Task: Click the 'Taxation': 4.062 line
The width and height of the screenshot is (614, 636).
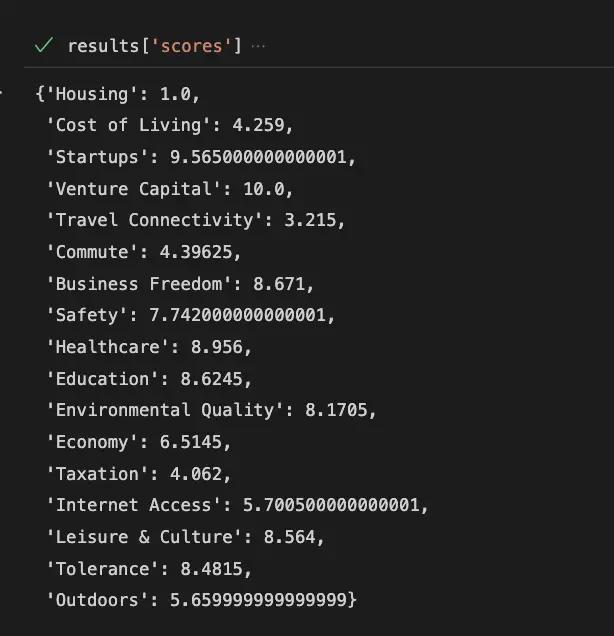Action: [138, 474]
